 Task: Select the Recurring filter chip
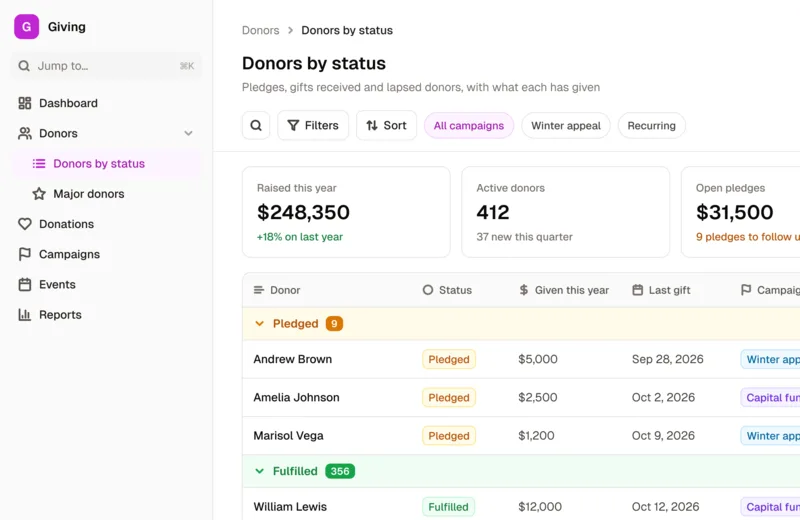tap(652, 126)
